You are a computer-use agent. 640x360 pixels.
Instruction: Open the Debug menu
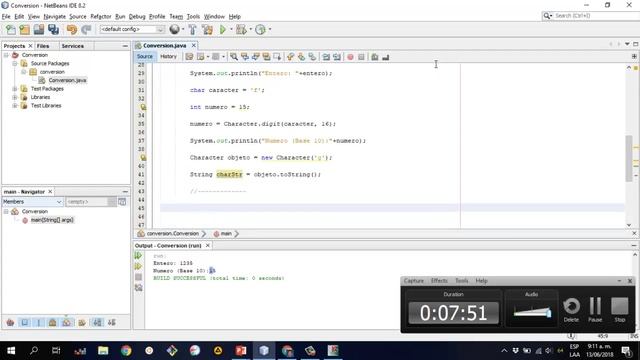pos(137,16)
